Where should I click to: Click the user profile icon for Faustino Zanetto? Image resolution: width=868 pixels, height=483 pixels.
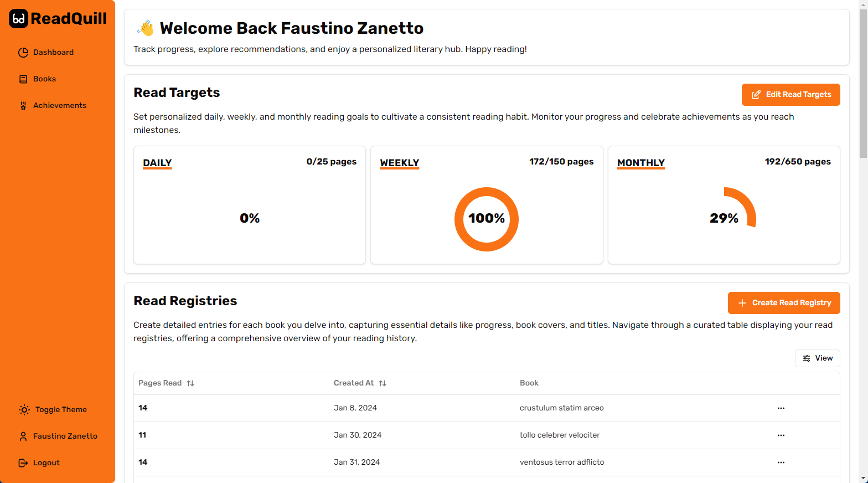(x=23, y=436)
